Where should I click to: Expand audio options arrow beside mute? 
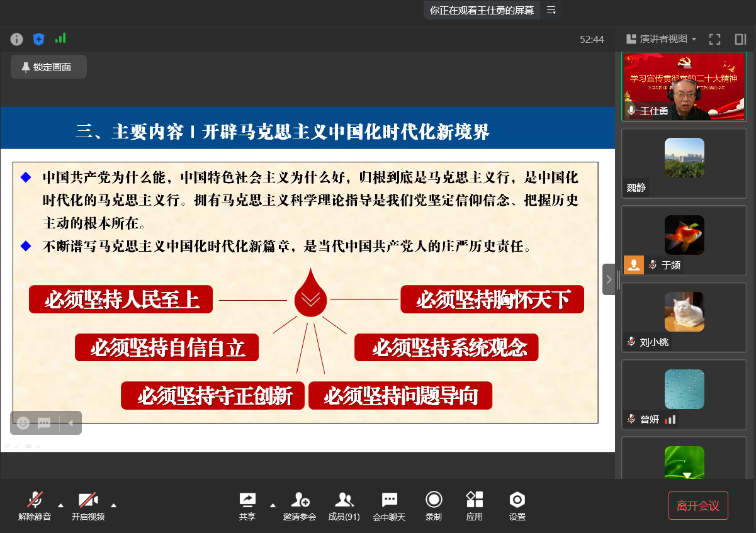[x=60, y=505]
